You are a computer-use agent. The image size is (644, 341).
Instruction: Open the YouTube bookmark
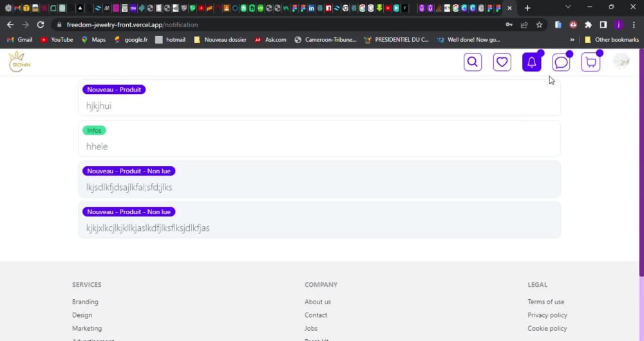[57, 40]
